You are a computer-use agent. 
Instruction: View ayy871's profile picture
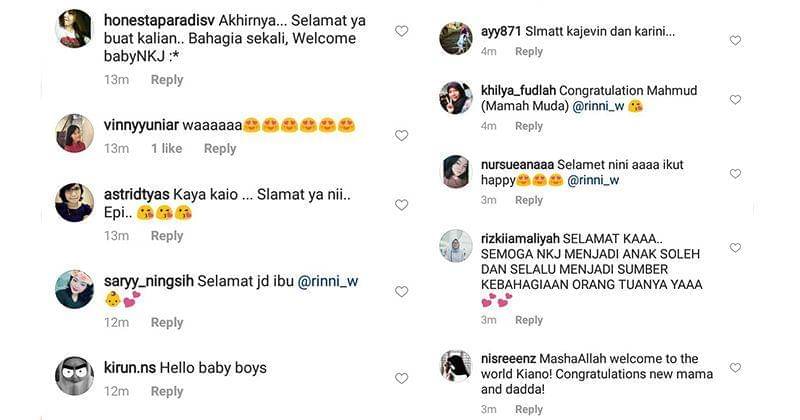(x=456, y=38)
